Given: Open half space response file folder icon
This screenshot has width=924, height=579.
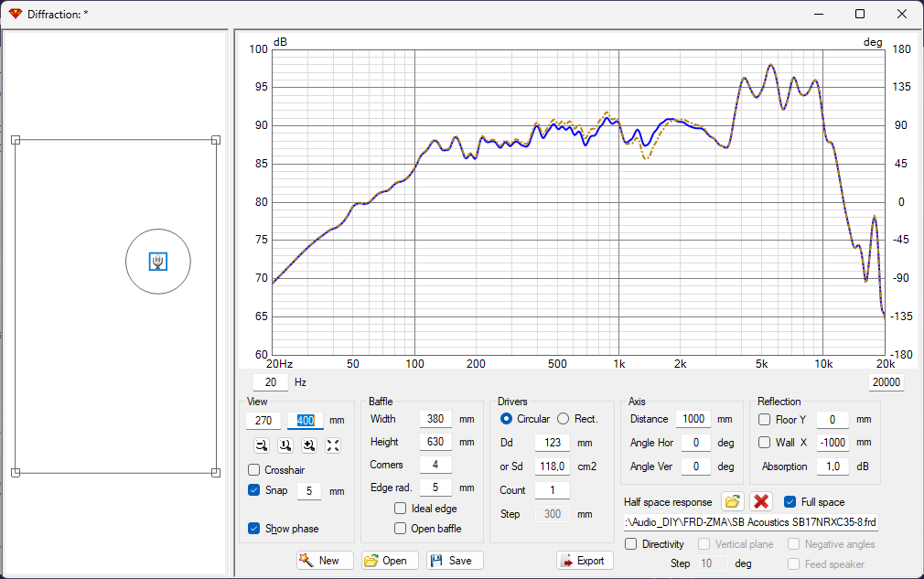Looking at the screenshot, I should tap(732, 502).
